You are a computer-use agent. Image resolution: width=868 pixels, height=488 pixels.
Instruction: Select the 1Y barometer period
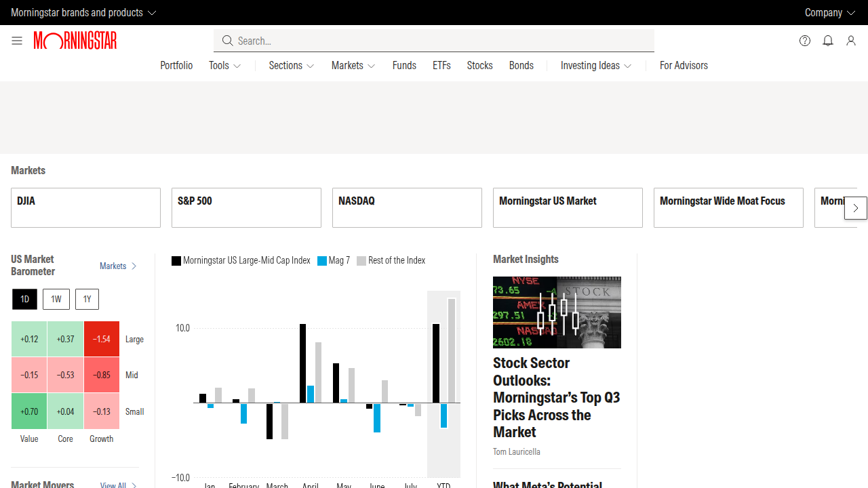coord(87,299)
